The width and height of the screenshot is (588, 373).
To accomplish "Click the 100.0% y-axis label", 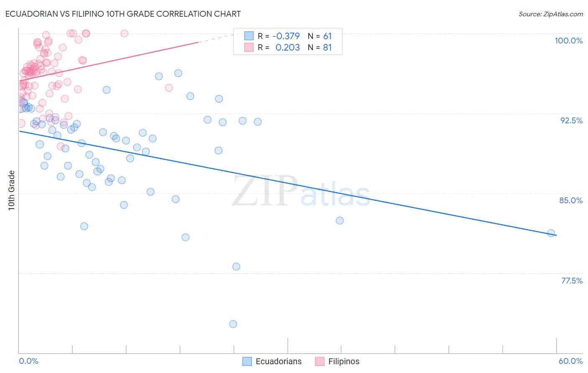I will point(569,41).
